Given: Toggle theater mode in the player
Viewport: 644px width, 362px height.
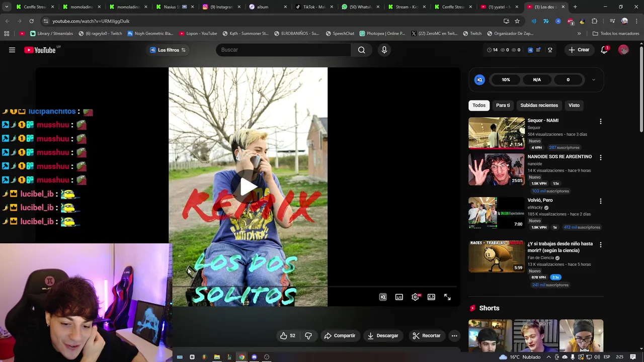Looking at the screenshot, I should [431, 297].
